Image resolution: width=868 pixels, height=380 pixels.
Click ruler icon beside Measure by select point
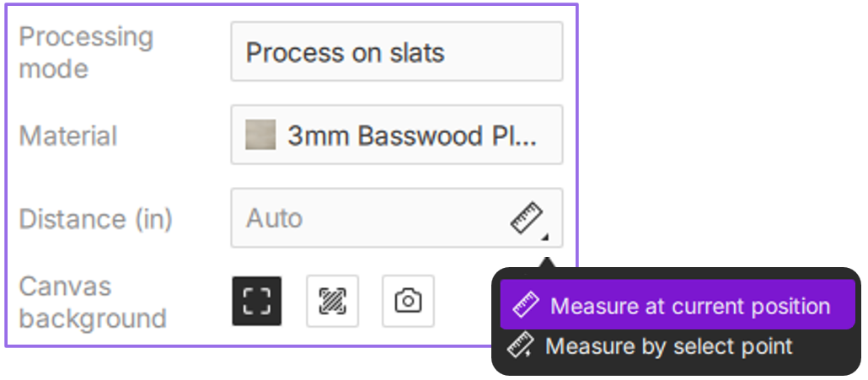(522, 345)
